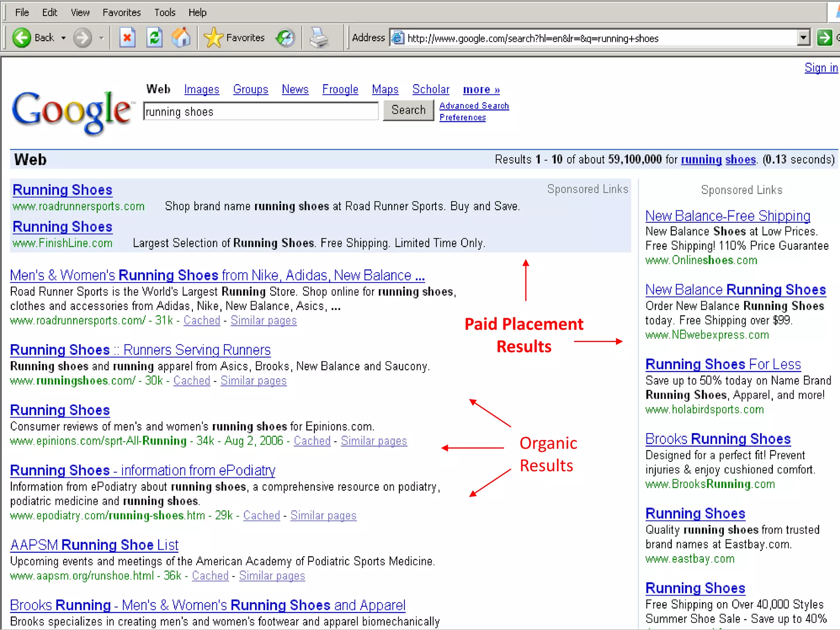Viewport: 840px width, 630px height.
Task: Go to Home page icon
Action: [x=181, y=38]
